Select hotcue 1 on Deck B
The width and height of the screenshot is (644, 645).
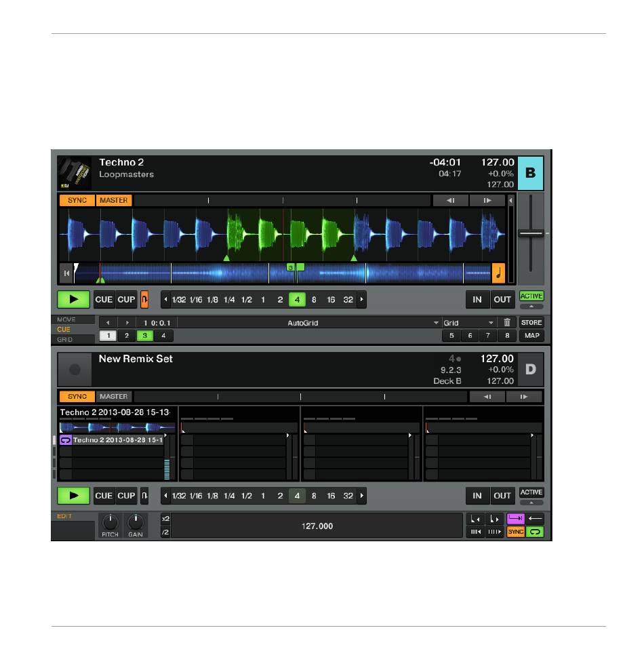(x=108, y=336)
